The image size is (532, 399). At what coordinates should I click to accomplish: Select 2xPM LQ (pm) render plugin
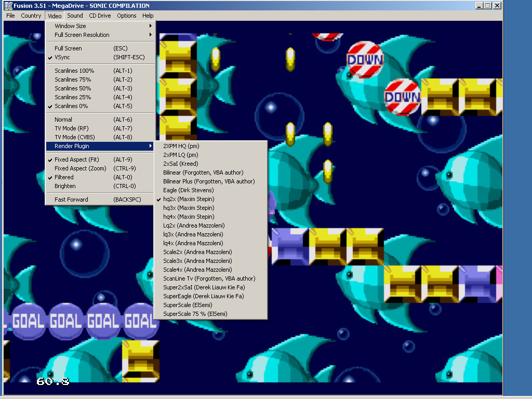[211, 155]
